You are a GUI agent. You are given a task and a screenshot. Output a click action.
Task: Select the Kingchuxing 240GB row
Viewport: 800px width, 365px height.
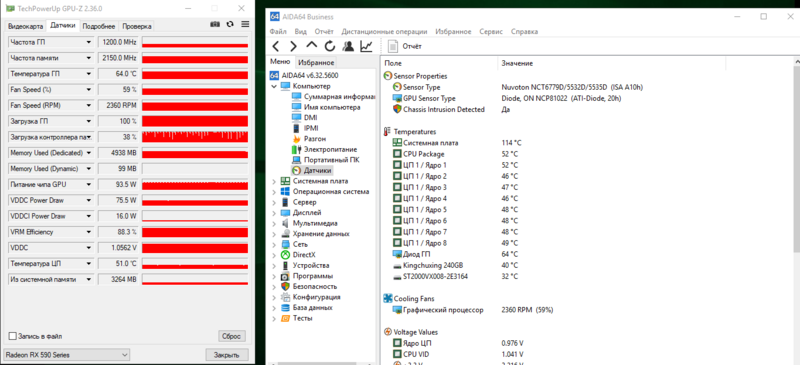point(455,265)
